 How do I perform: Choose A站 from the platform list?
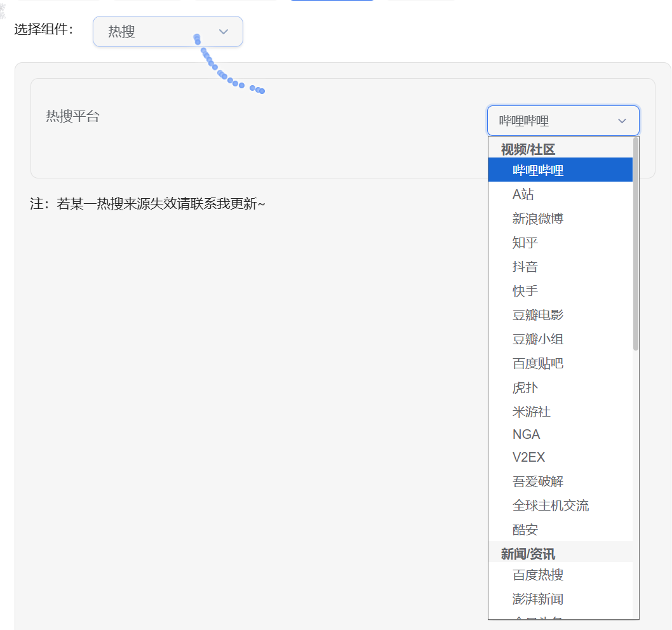560,194
